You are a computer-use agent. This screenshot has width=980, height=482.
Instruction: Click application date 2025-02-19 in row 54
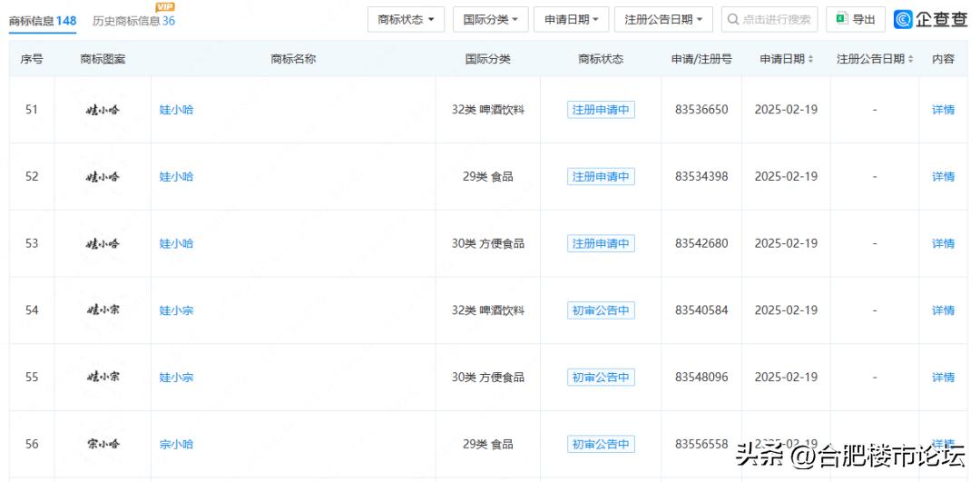click(786, 310)
